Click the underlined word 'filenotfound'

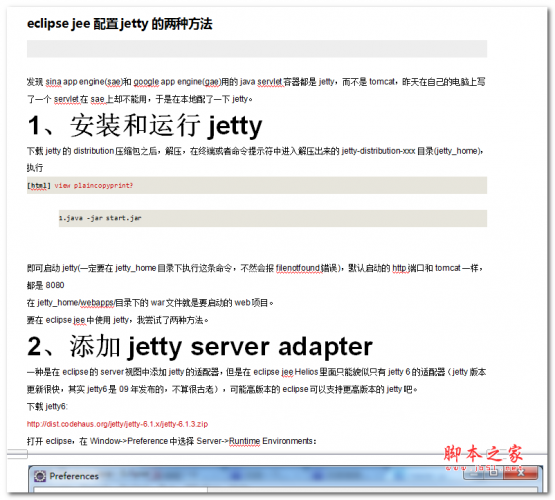tap(298, 268)
